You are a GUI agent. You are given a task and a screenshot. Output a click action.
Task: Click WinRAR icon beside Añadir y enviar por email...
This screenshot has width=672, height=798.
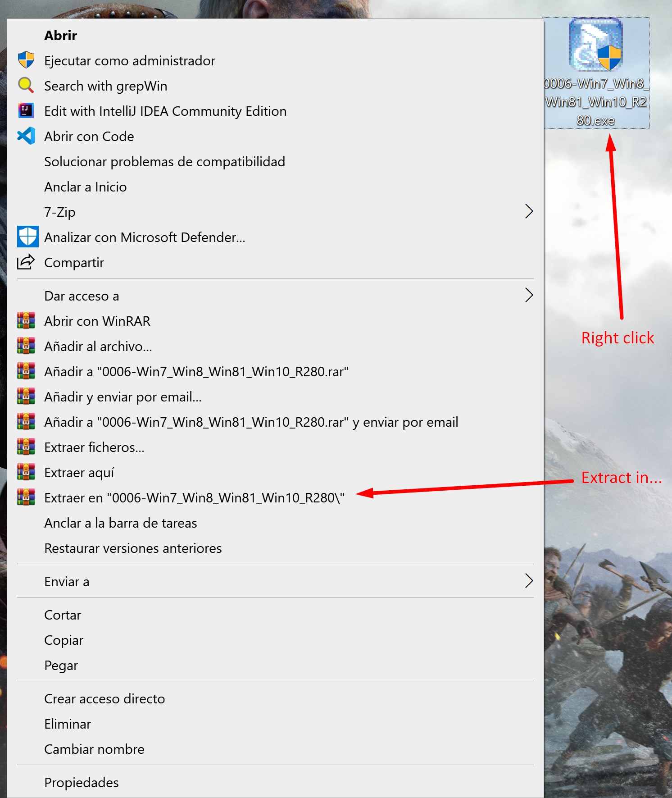point(26,396)
